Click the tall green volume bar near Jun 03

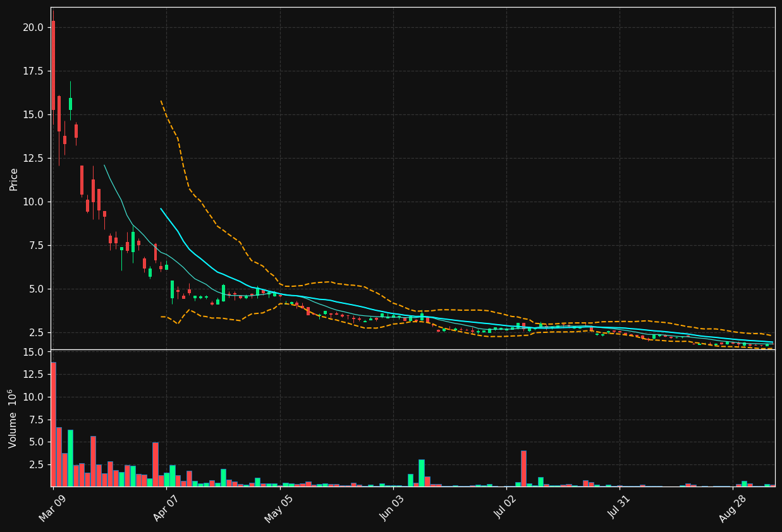(422, 473)
